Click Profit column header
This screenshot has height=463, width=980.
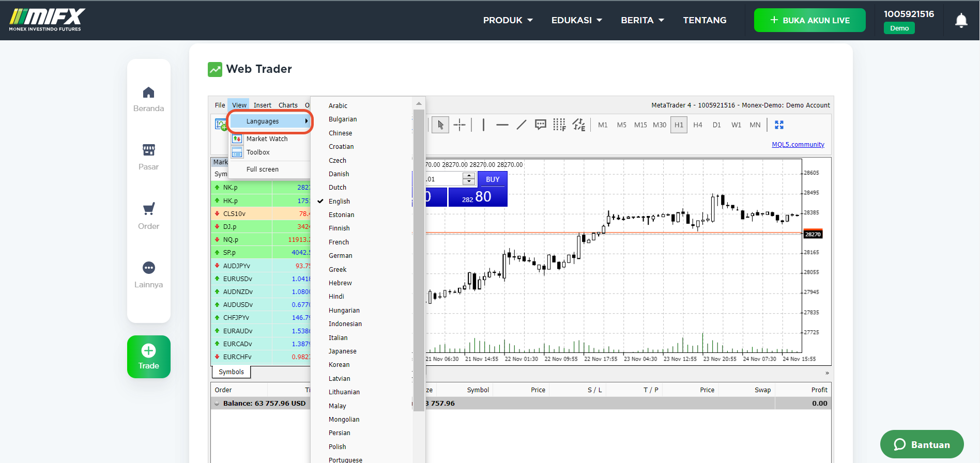819,390
